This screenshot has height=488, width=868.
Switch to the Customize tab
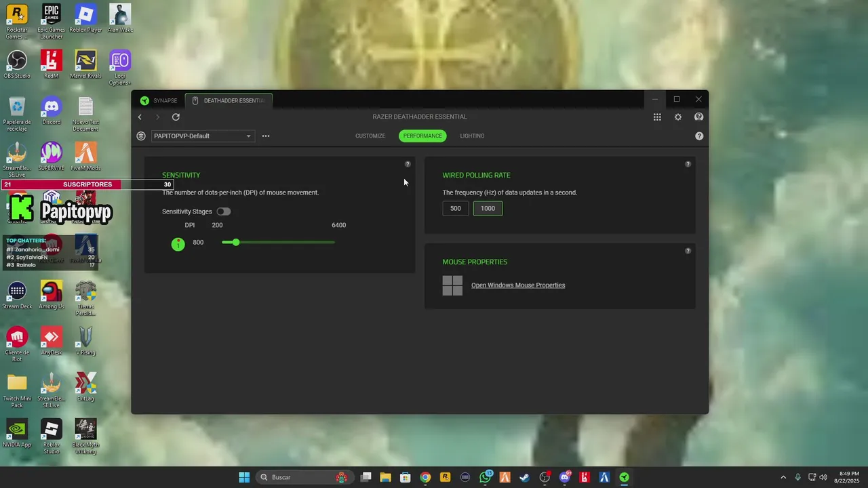(x=370, y=136)
